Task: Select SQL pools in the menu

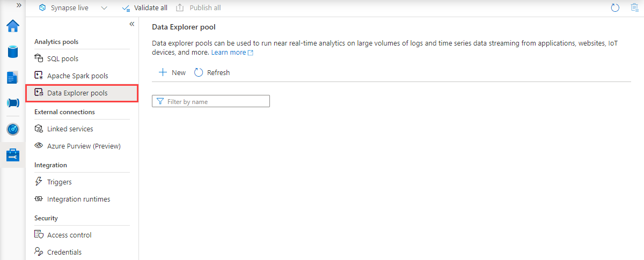Action: click(x=62, y=58)
